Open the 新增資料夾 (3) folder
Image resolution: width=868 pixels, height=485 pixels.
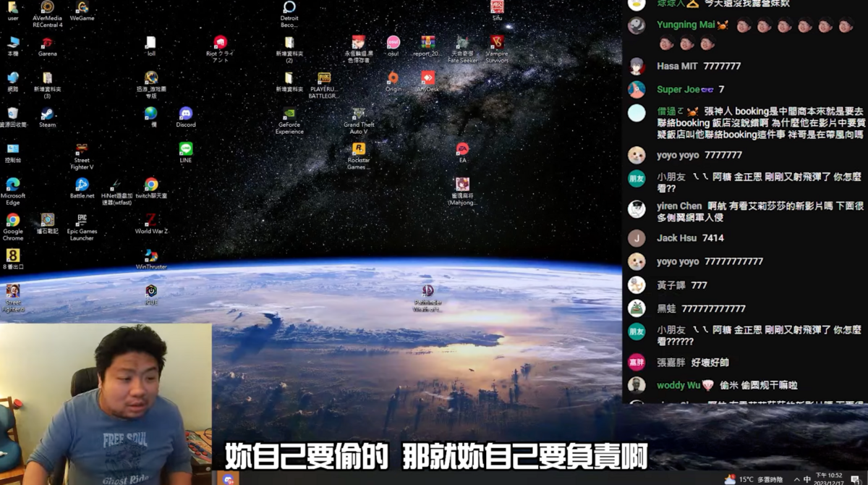pyautogui.click(x=47, y=85)
